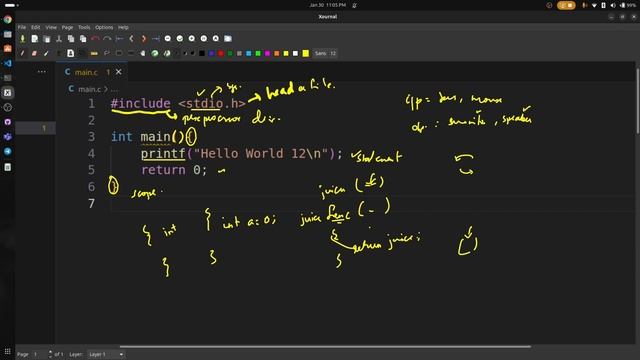Viewport: 640px width, 360px height.
Task: Select the Hand (pan) tool
Action: coord(143,53)
